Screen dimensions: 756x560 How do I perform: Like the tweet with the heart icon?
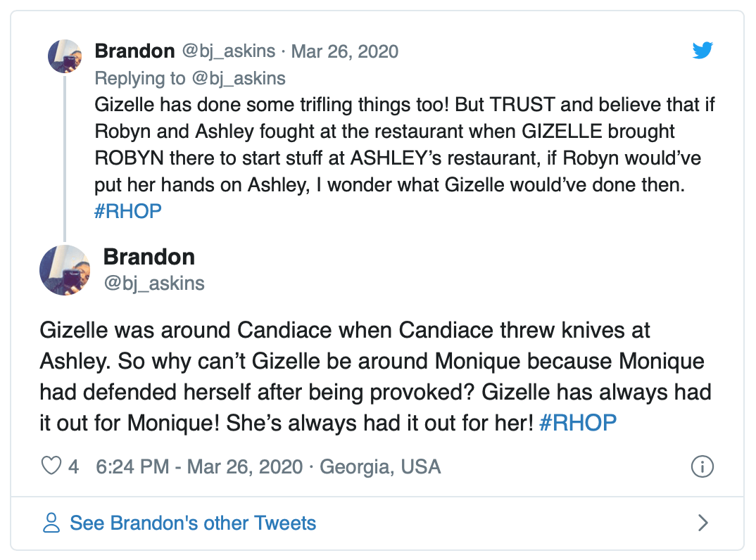pyautogui.click(x=52, y=466)
